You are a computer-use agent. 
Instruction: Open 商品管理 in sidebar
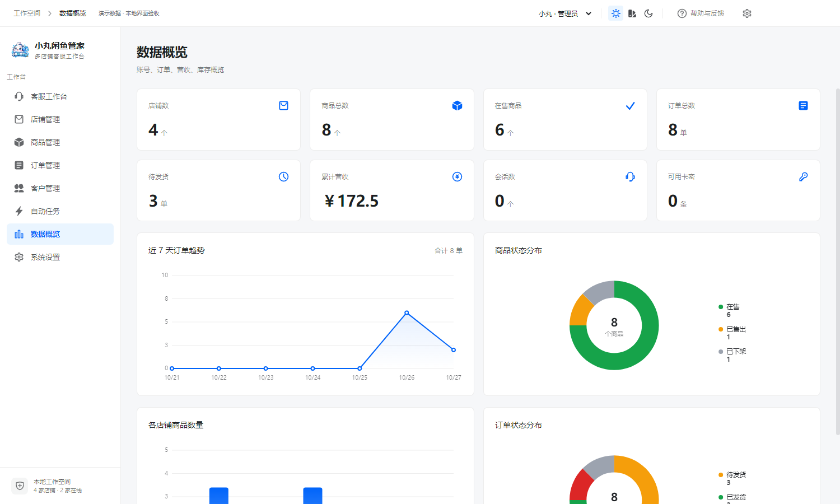60,142
